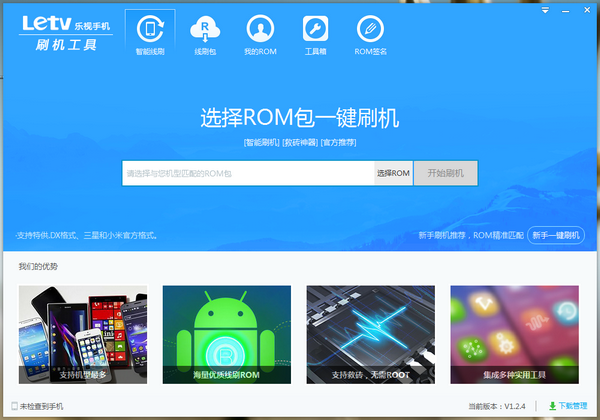
Task: Open the 智能线刷 smart flash icon
Action: [x=150, y=29]
